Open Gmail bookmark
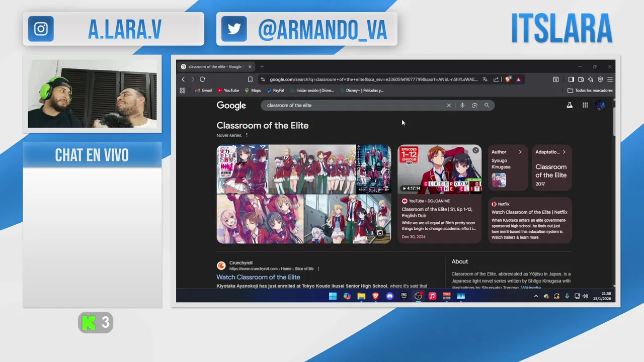Viewport: 644px width, 362px height. click(x=203, y=90)
